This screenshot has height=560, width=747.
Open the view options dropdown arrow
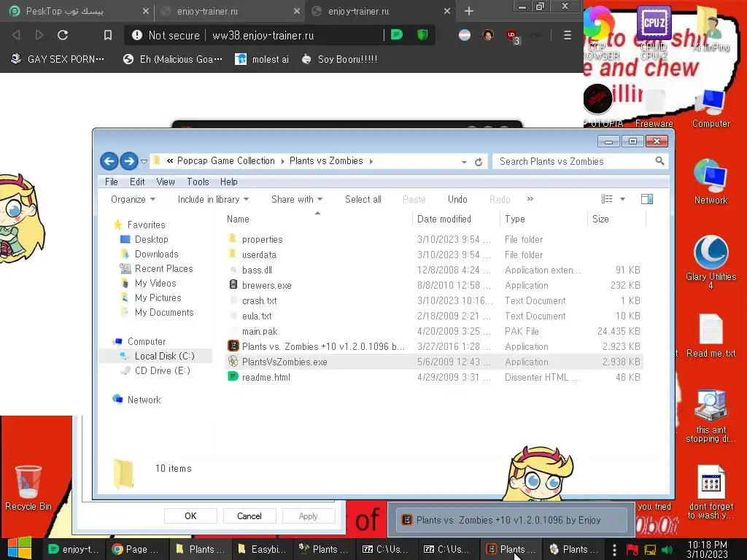pyautogui.click(x=622, y=199)
